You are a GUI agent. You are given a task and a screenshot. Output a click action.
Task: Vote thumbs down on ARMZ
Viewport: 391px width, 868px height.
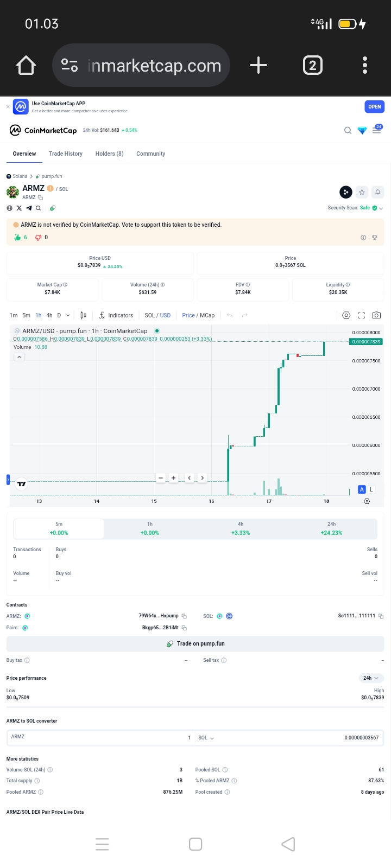pyautogui.click(x=38, y=237)
